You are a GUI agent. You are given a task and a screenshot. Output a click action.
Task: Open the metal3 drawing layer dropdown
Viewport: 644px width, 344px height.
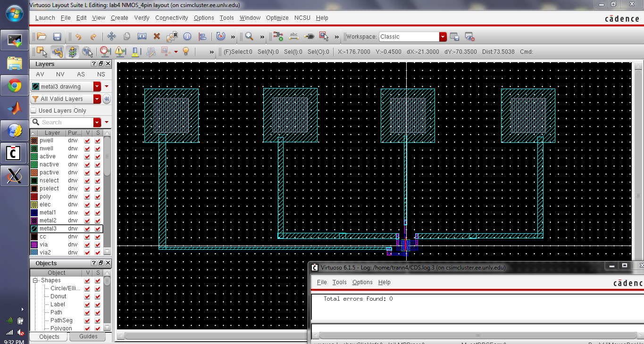(97, 87)
